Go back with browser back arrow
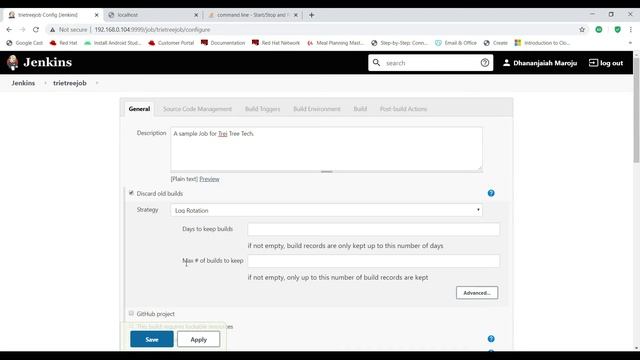This screenshot has height=360, width=640. 9,29
